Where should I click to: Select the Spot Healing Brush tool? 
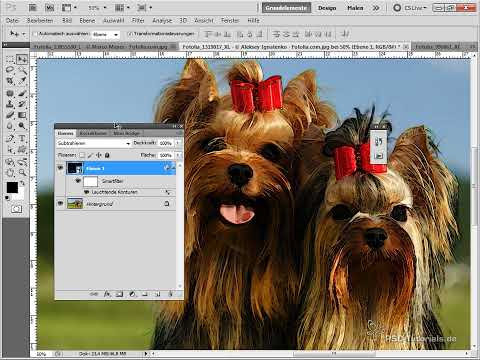tap(10, 93)
